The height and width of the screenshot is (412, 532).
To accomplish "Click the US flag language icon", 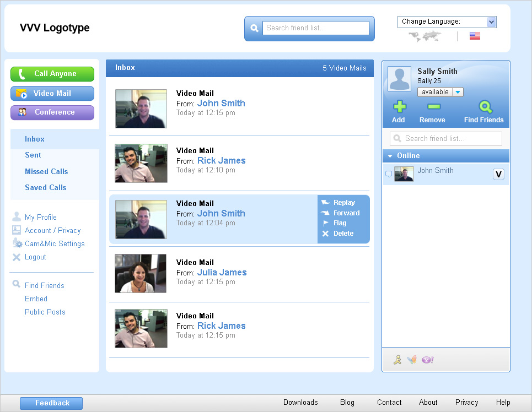I will coord(475,36).
